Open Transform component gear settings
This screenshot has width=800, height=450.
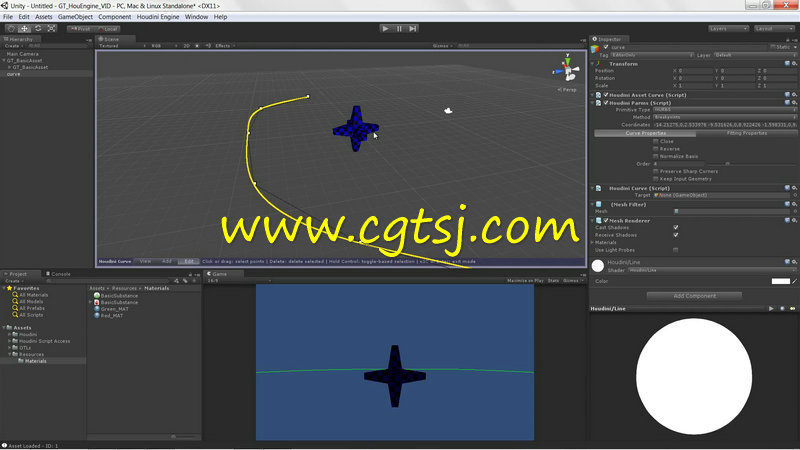(794, 64)
